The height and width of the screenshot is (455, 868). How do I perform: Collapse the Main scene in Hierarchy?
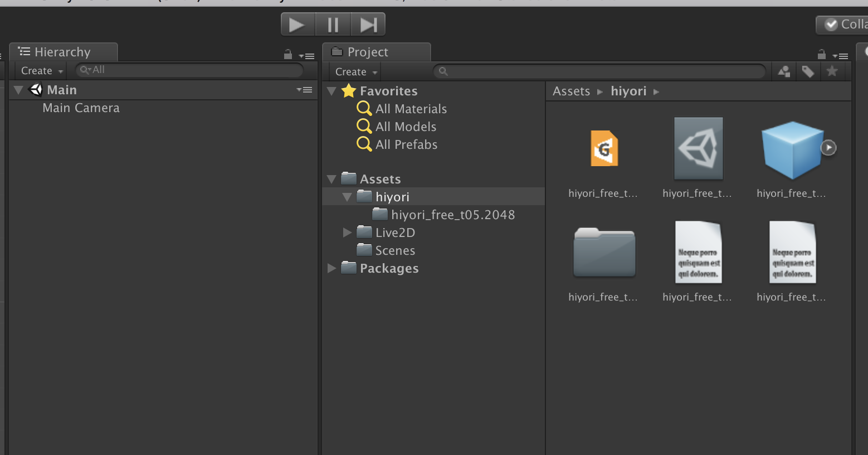pyautogui.click(x=18, y=90)
